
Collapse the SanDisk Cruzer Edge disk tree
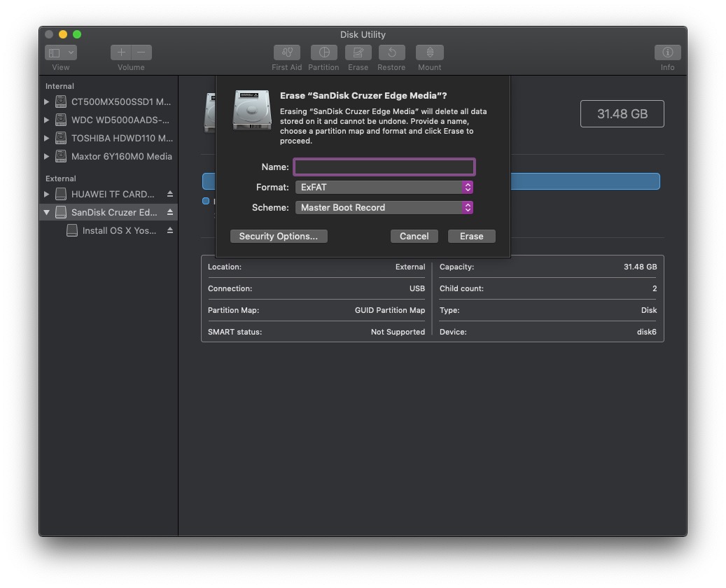[x=47, y=212]
